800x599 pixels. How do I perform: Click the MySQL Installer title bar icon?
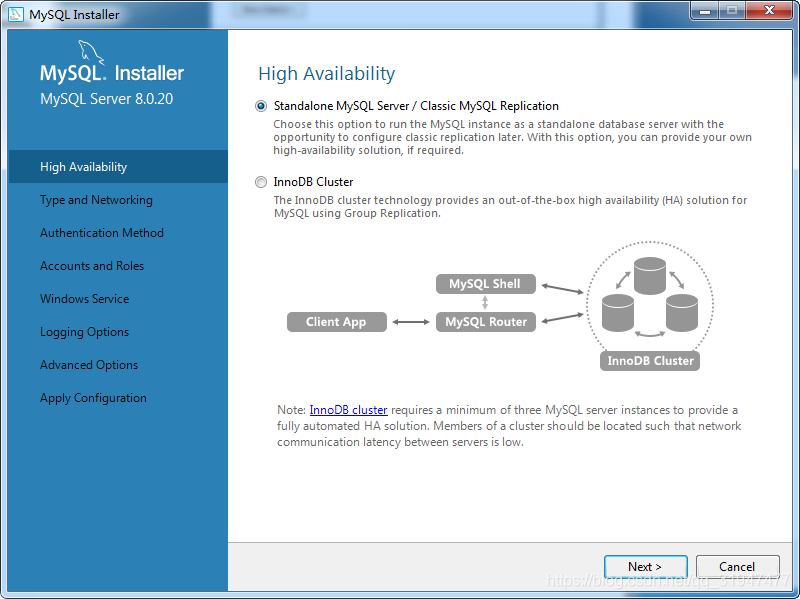16,14
